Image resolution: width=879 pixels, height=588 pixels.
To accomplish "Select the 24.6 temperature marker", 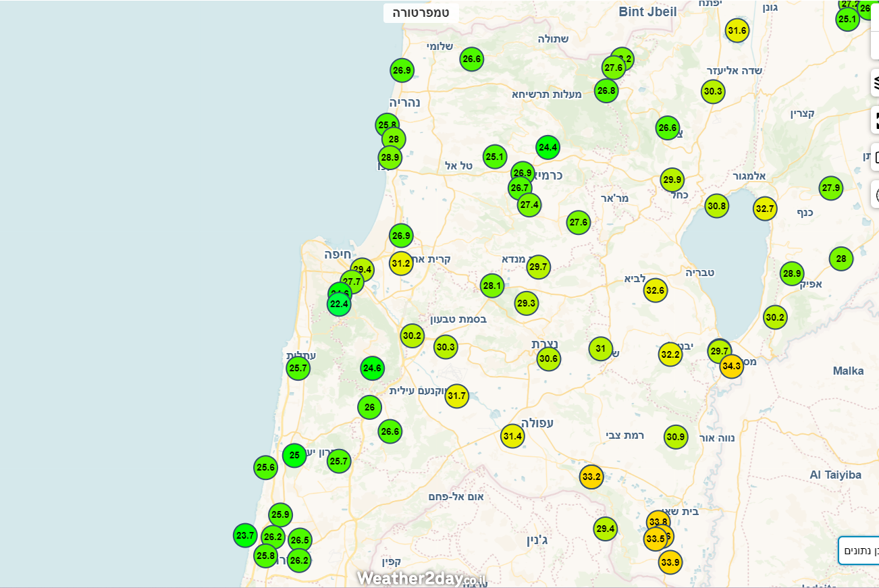I will (x=373, y=369).
